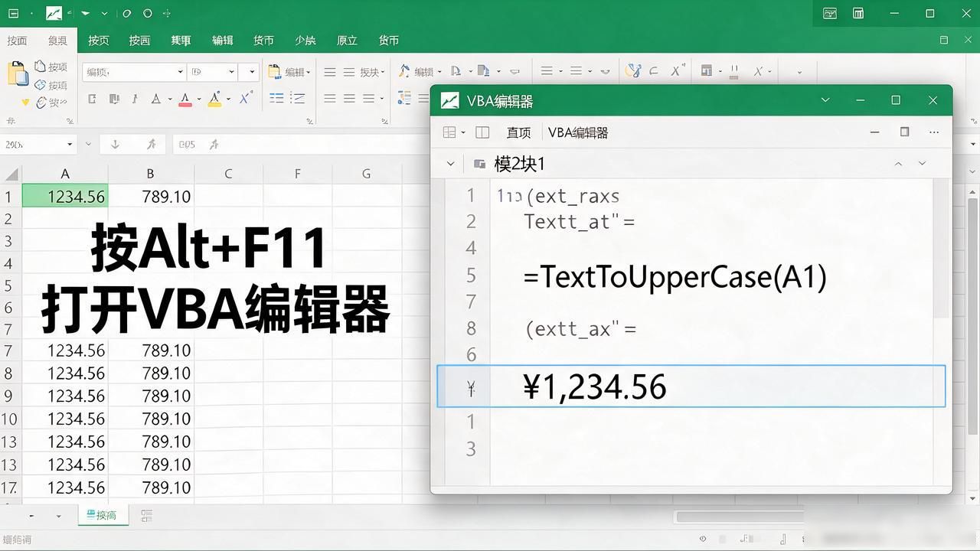980x551 pixels.
Task: Click the down-arrow icon in the formula bar
Action: click(116, 144)
